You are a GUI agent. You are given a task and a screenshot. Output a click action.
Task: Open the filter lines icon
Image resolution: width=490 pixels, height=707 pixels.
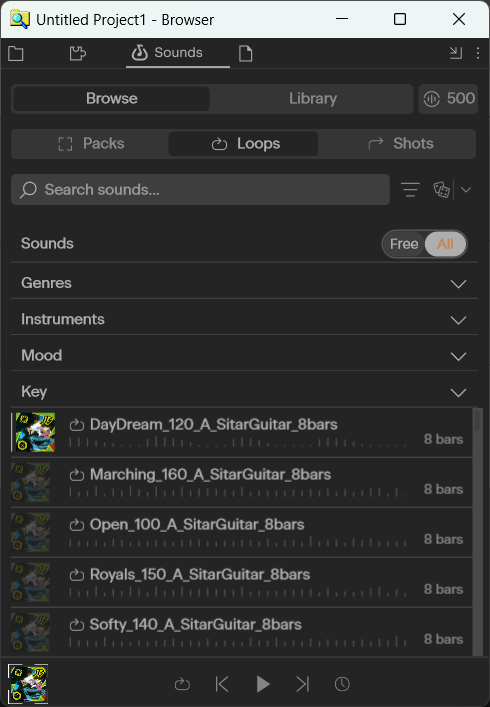410,190
